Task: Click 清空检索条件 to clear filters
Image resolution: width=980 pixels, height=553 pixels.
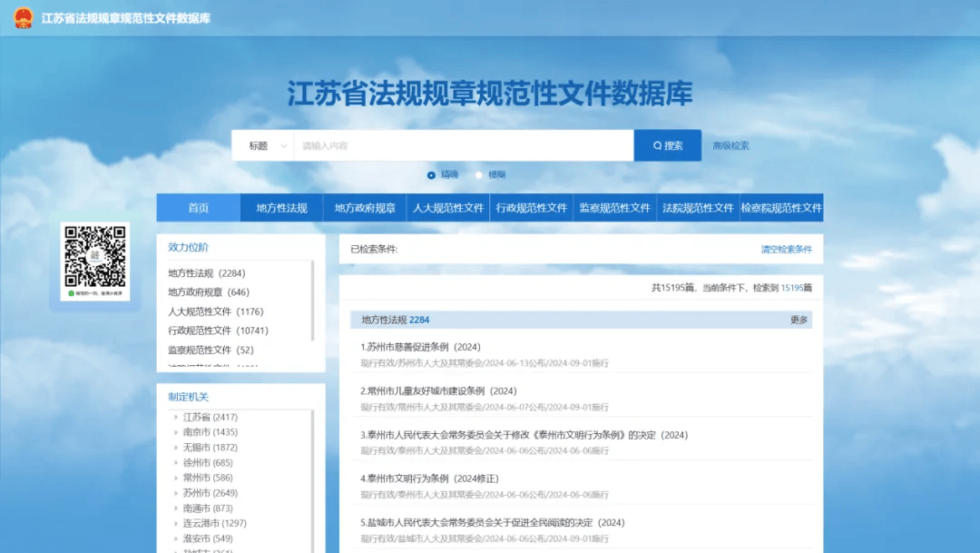Action: click(x=786, y=250)
